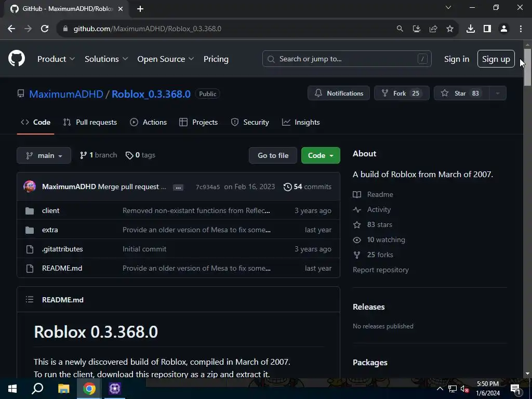
Task: Click the share page icon in the address bar
Action: (x=433, y=29)
